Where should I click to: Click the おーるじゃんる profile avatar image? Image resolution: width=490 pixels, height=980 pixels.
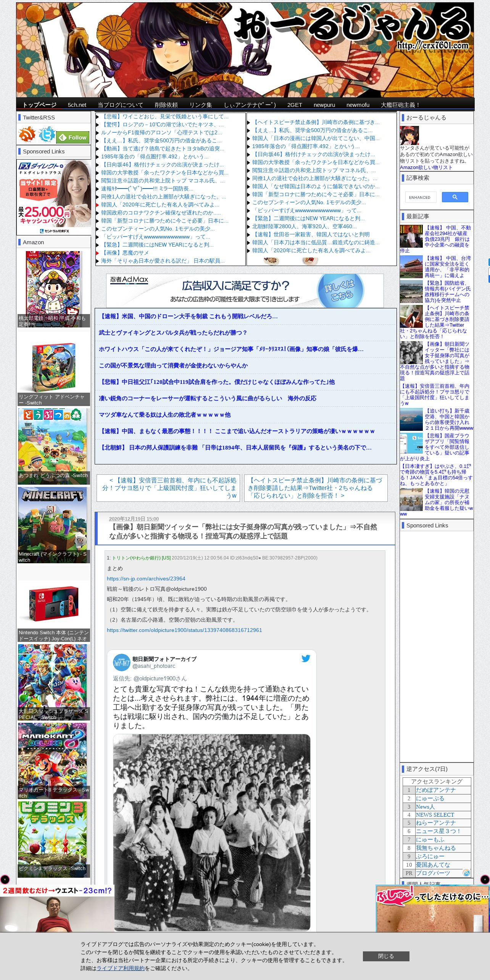(x=409, y=136)
